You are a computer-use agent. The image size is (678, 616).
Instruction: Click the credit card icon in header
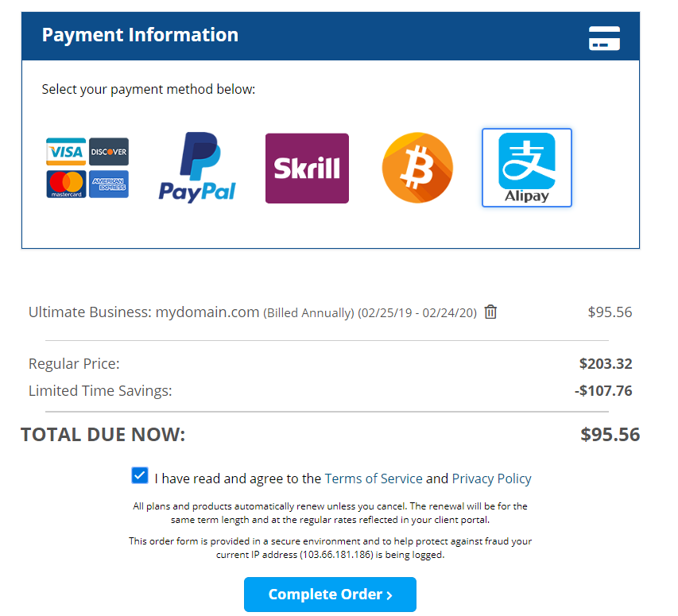click(x=604, y=37)
